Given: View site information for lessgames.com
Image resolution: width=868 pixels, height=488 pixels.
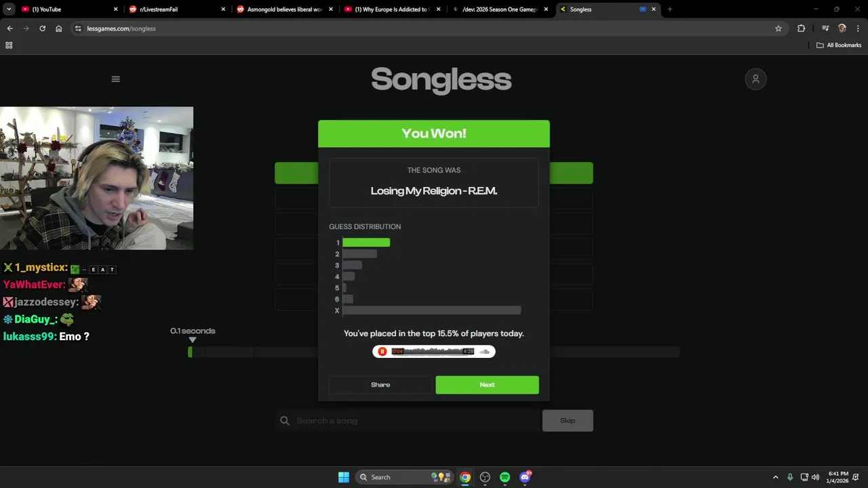Looking at the screenshot, I should click(78, 28).
